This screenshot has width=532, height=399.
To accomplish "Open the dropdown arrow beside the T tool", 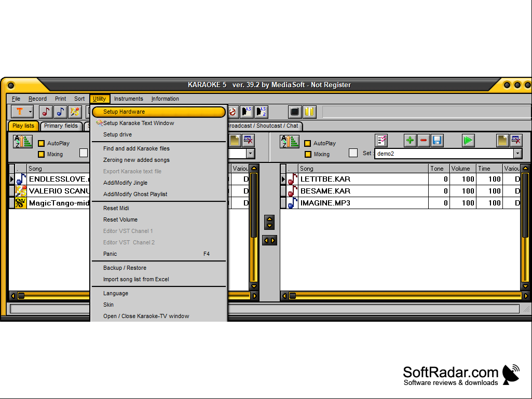I will tap(30, 112).
